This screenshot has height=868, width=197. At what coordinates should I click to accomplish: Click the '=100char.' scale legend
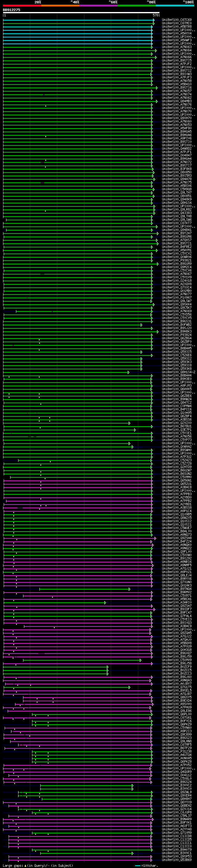[x=150, y=866]
